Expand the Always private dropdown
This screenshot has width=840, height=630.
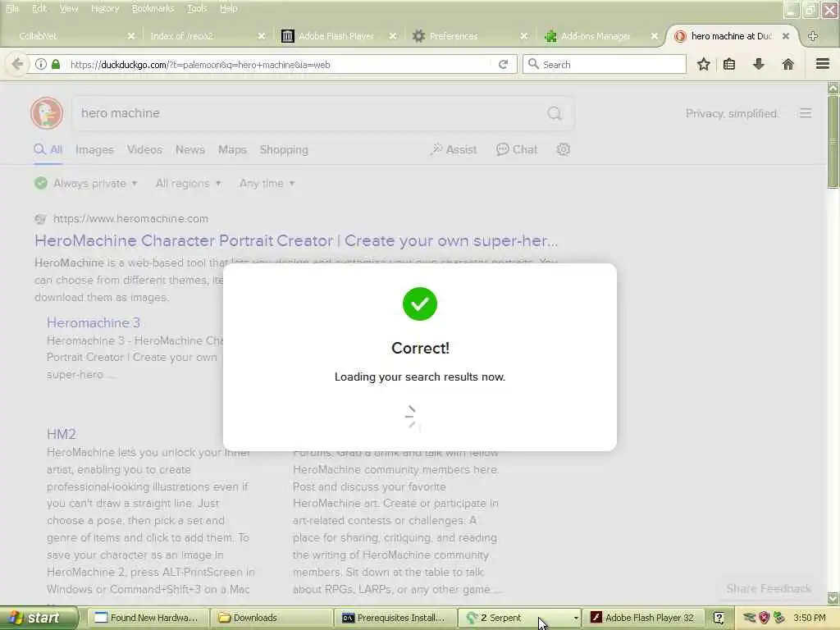[x=86, y=183]
